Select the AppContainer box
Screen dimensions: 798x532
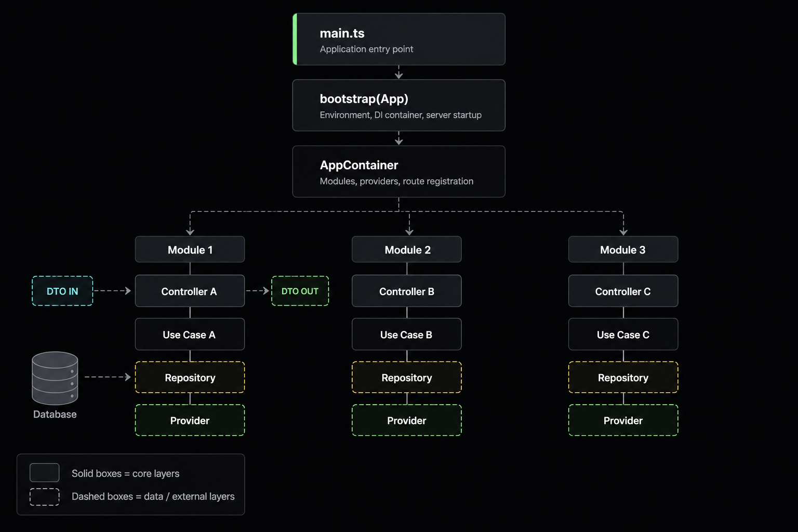click(399, 171)
